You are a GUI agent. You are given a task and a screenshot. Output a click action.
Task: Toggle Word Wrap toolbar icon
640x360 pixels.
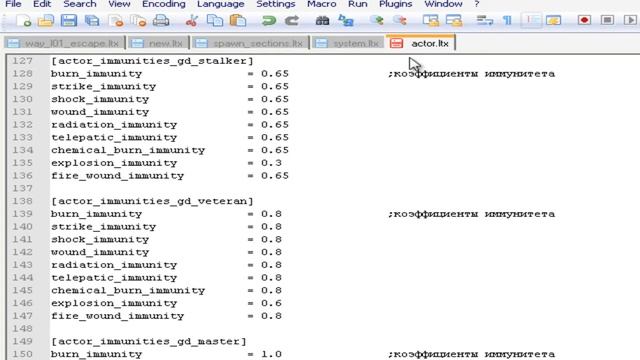coord(484,20)
